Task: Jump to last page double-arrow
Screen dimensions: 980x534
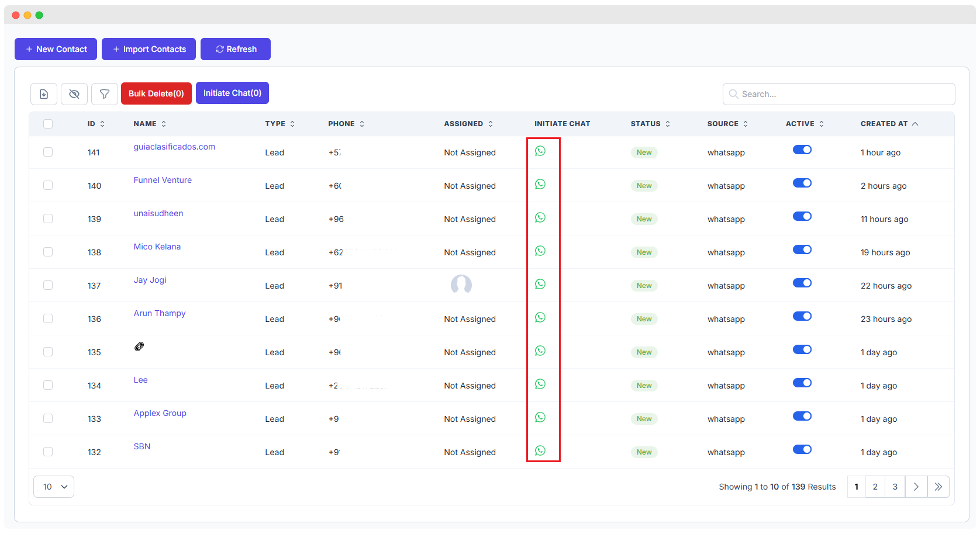Action: (938, 487)
